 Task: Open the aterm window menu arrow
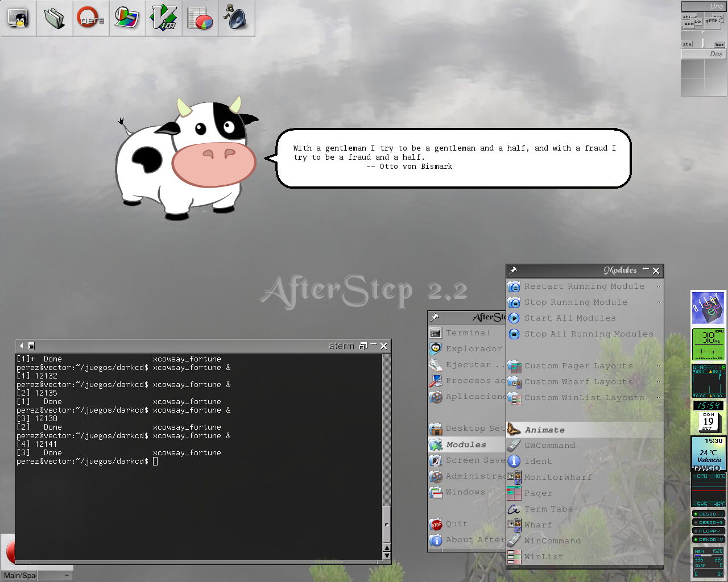(x=22, y=346)
